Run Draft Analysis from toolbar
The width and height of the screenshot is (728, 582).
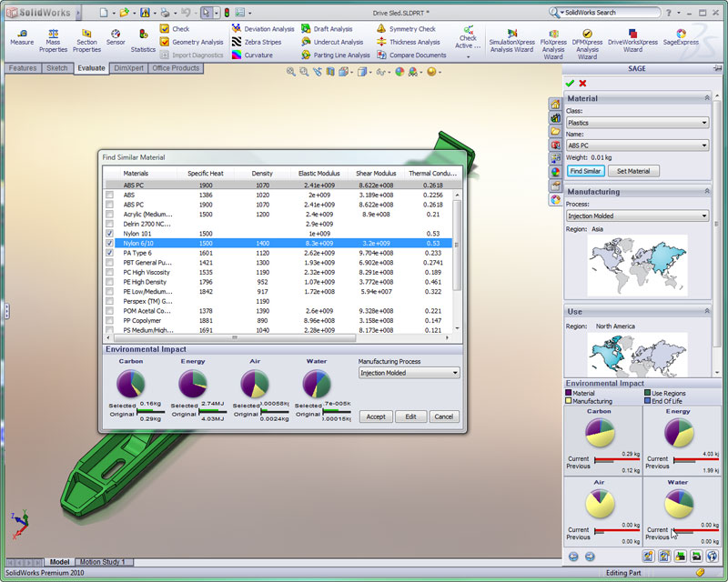pyautogui.click(x=327, y=29)
